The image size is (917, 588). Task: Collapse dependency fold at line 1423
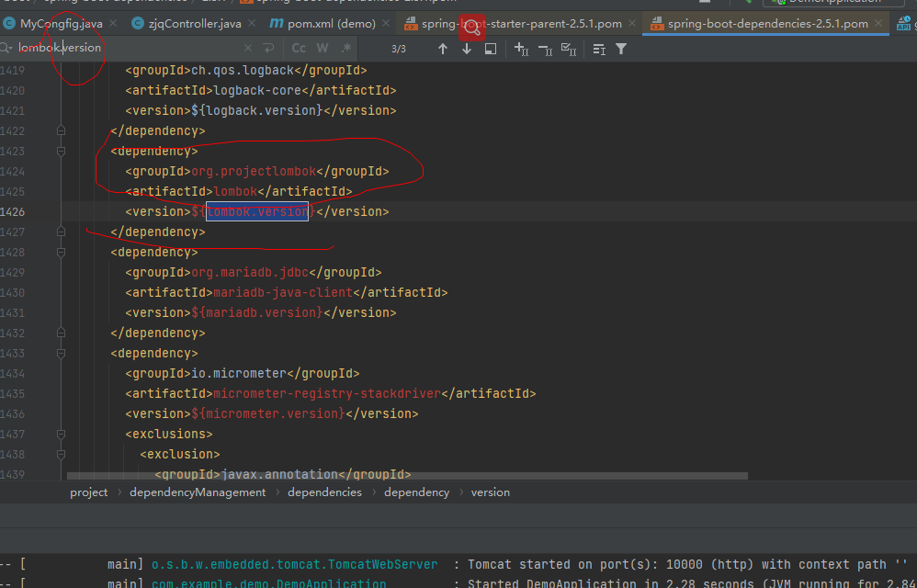(x=61, y=152)
